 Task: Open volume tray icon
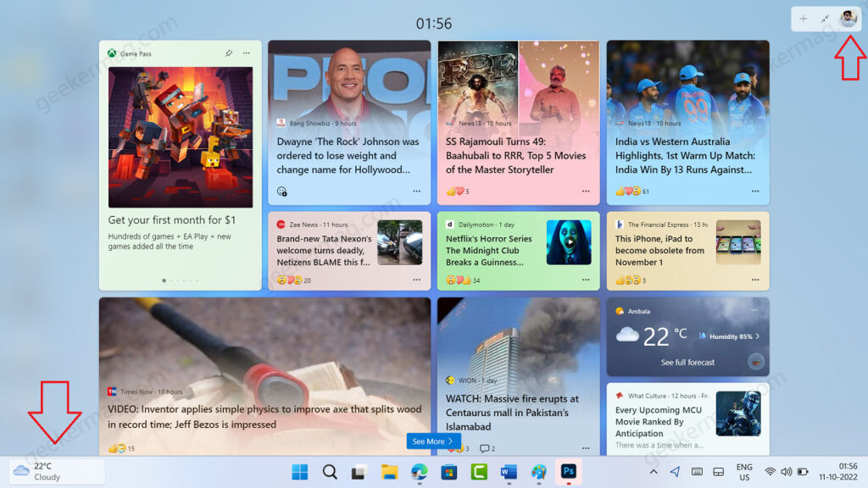[x=786, y=472]
